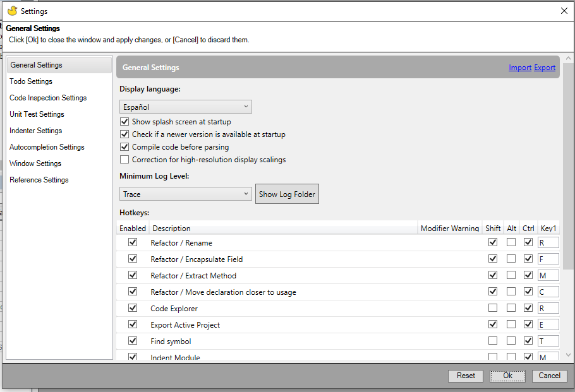This screenshot has height=392, width=575.
Task: Click Key1 column header
Action: pyautogui.click(x=548, y=229)
